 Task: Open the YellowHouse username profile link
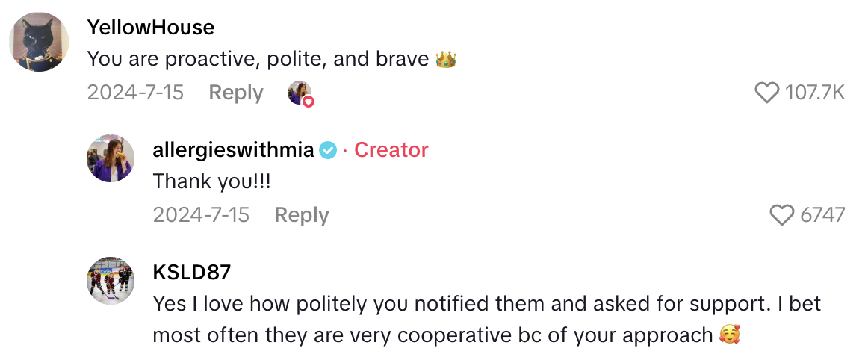pos(151,28)
